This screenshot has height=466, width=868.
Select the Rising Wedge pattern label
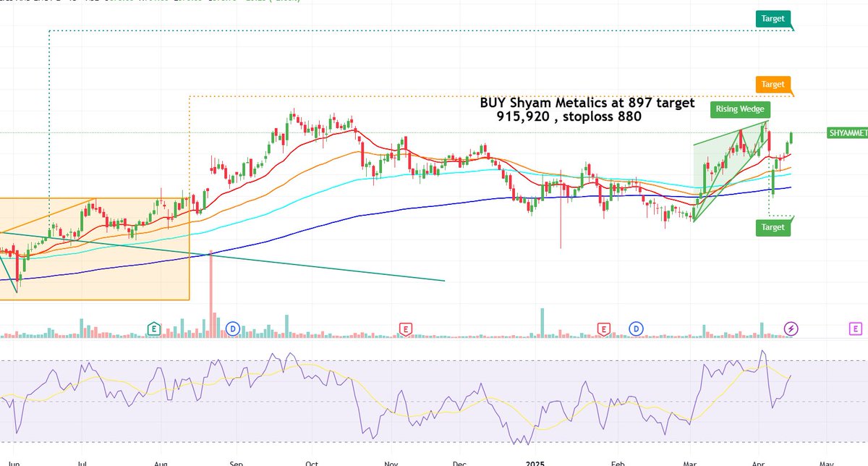click(x=739, y=110)
